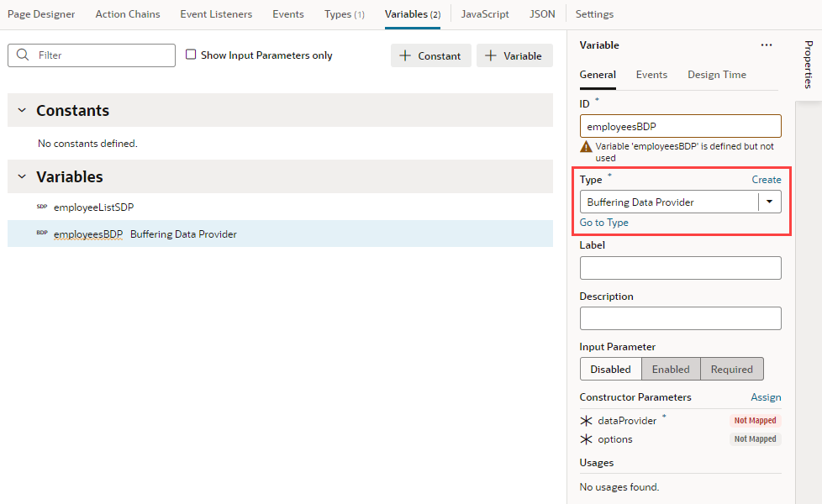
Task: Open the Type dropdown arrow
Action: pyautogui.click(x=770, y=202)
